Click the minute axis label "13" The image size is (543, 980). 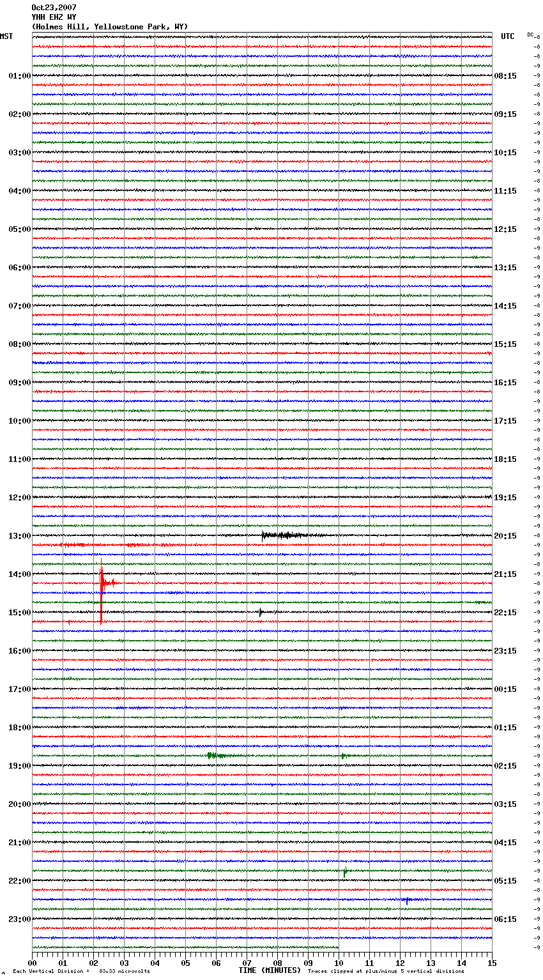pyautogui.click(x=431, y=962)
